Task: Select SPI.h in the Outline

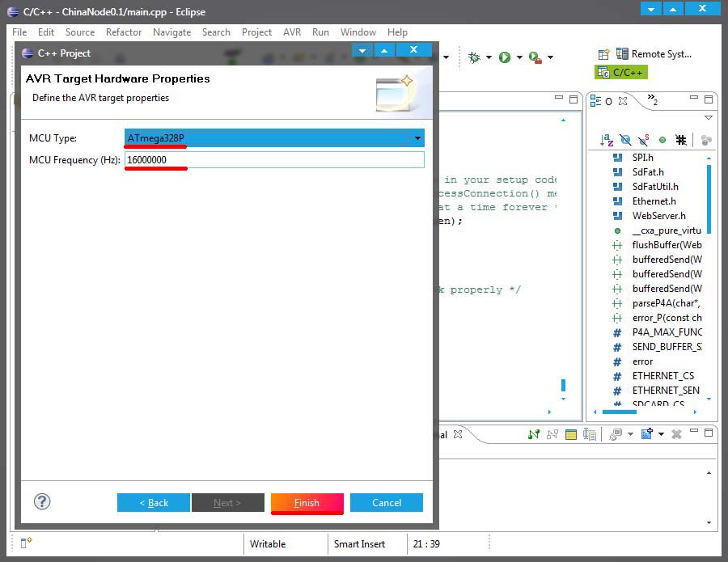Action: click(x=642, y=158)
